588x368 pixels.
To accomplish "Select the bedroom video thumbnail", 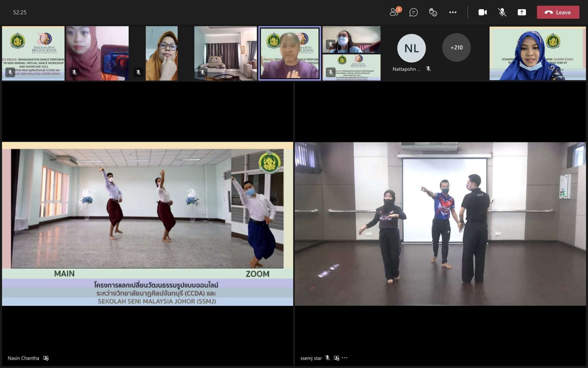I will tap(225, 53).
